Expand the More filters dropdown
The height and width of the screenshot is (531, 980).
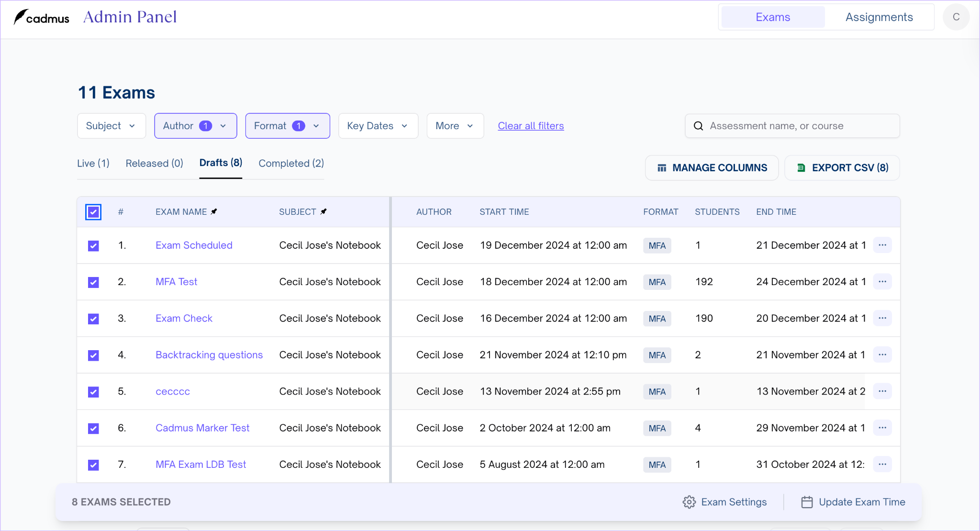click(455, 126)
